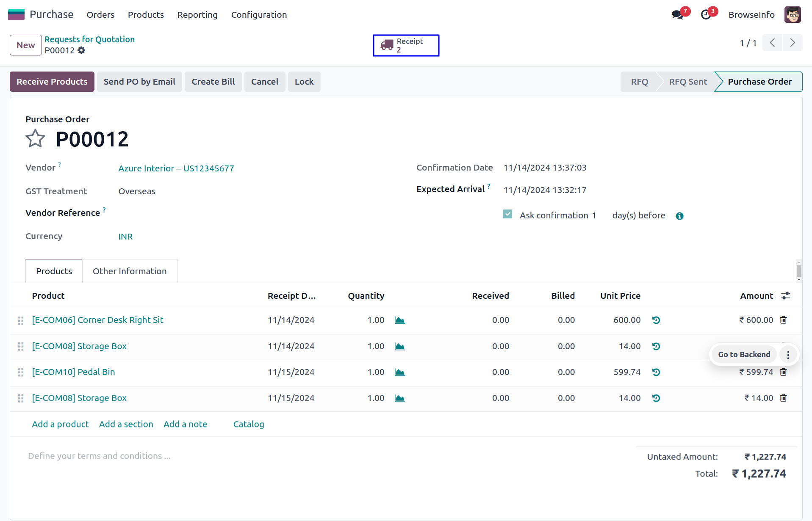Open the INR currency link
Viewport: 812px width, 521px height.
(x=125, y=237)
